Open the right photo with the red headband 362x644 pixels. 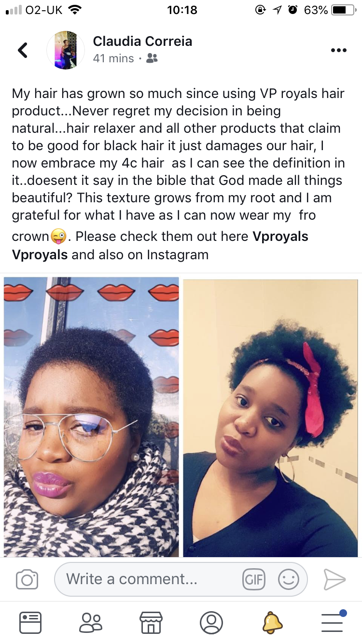click(x=271, y=417)
